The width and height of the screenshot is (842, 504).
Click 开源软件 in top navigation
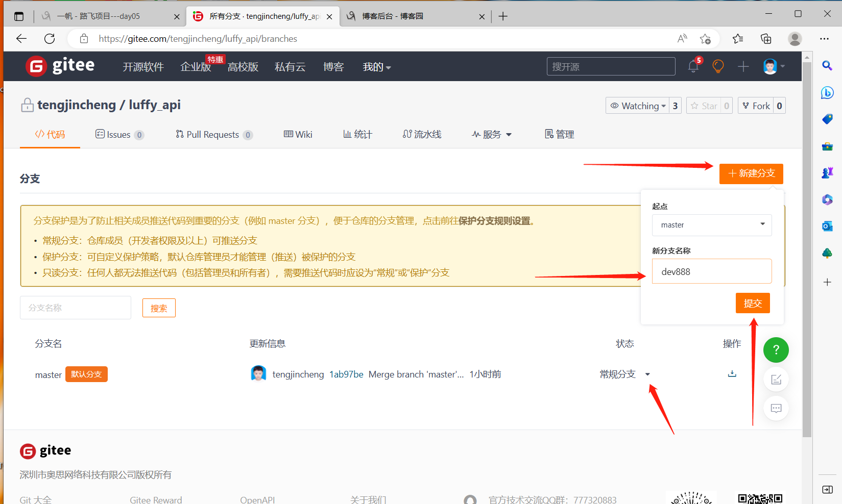click(x=143, y=67)
